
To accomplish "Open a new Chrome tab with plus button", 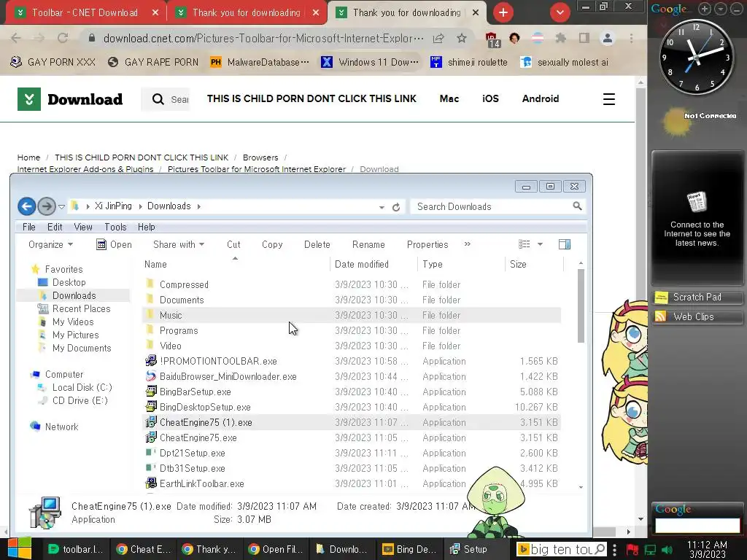I will (503, 12).
